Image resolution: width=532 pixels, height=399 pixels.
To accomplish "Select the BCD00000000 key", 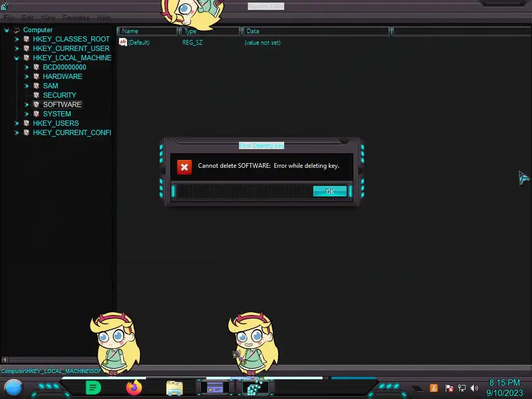I will point(64,67).
